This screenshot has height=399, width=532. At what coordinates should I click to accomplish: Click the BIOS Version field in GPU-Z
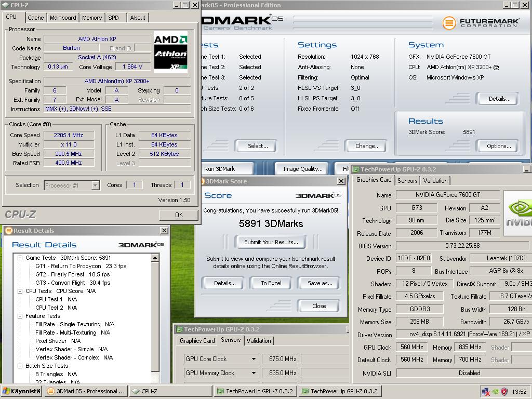click(x=462, y=246)
